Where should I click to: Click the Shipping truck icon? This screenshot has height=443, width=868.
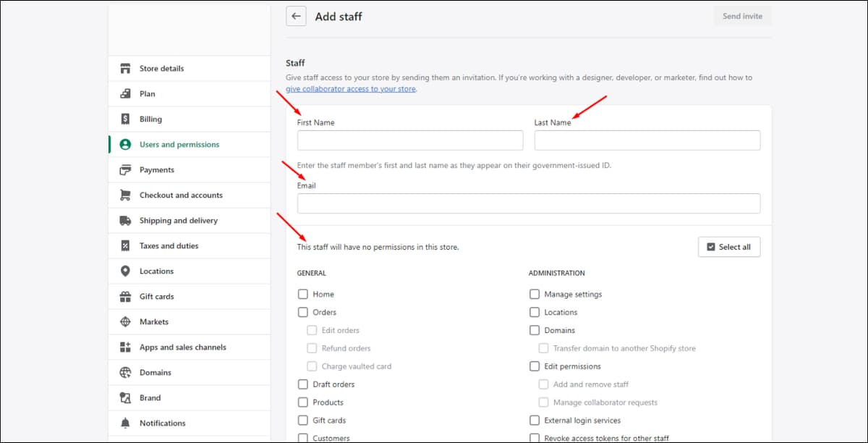125,221
